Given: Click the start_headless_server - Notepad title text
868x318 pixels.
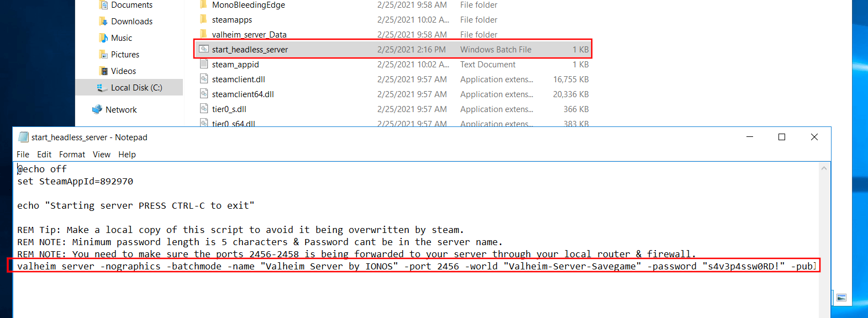Looking at the screenshot, I should click(x=90, y=137).
